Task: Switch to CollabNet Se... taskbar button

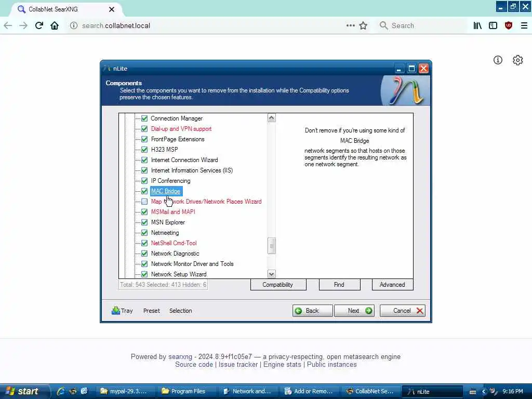Action: click(x=370, y=391)
